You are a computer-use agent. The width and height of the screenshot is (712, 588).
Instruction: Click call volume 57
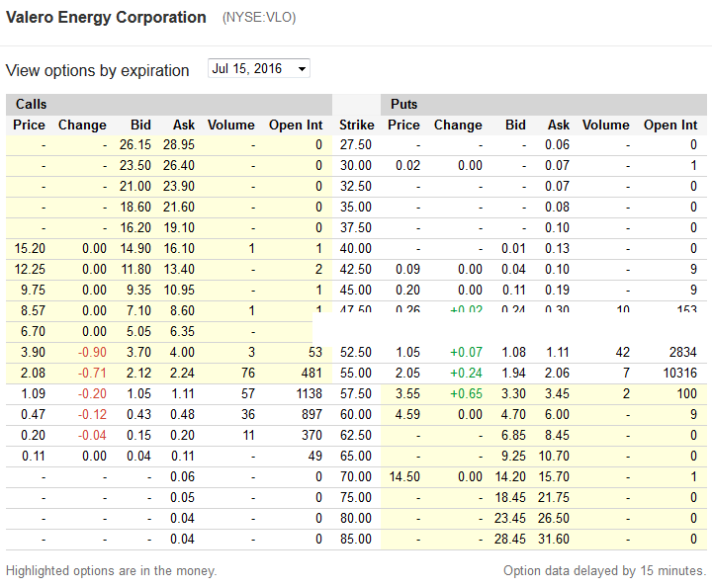click(x=248, y=394)
